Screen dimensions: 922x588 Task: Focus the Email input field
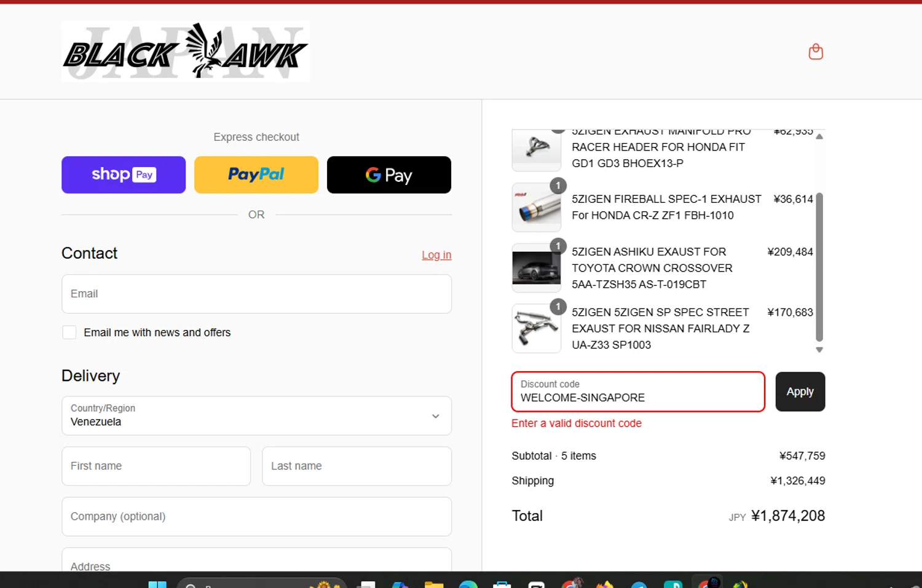[x=256, y=294]
